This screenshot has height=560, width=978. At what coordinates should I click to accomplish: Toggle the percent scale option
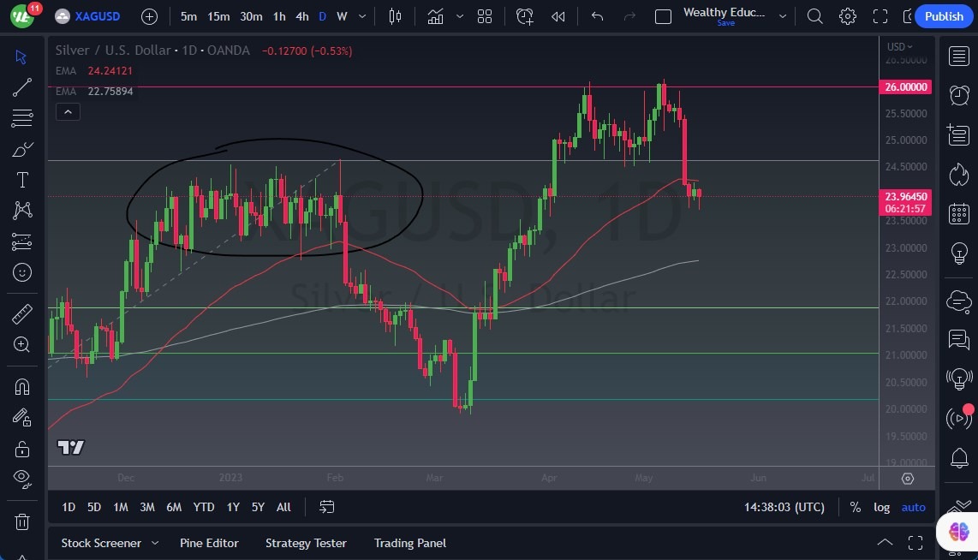[x=856, y=507]
